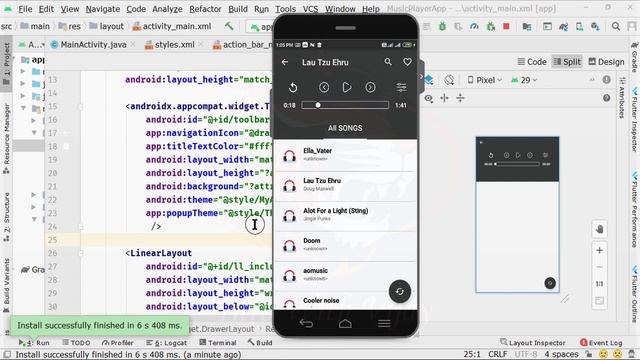Tap the phone home navigation key
The width and height of the screenshot is (640, 360).
click(345, 324)
